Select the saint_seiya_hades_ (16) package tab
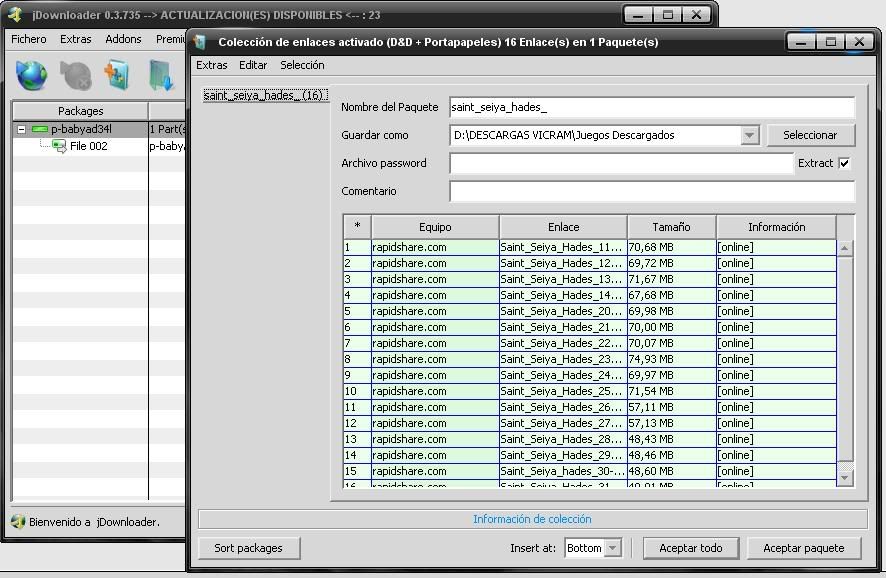 265,95
